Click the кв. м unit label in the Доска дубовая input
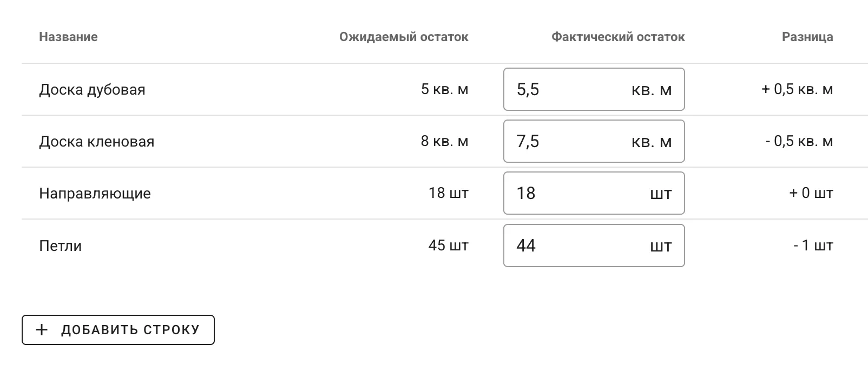Screen dimensions: 868x371 pos(652,89)
